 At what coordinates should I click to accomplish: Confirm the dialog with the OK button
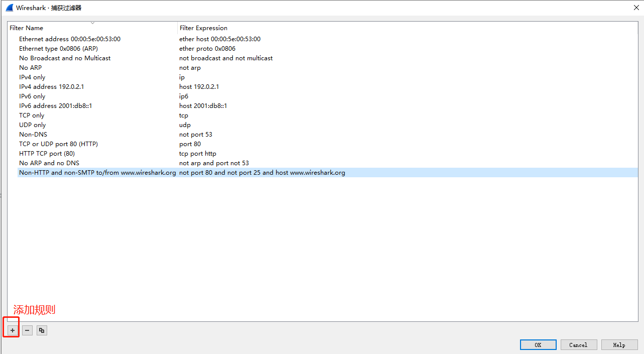[x=538, y=345]
